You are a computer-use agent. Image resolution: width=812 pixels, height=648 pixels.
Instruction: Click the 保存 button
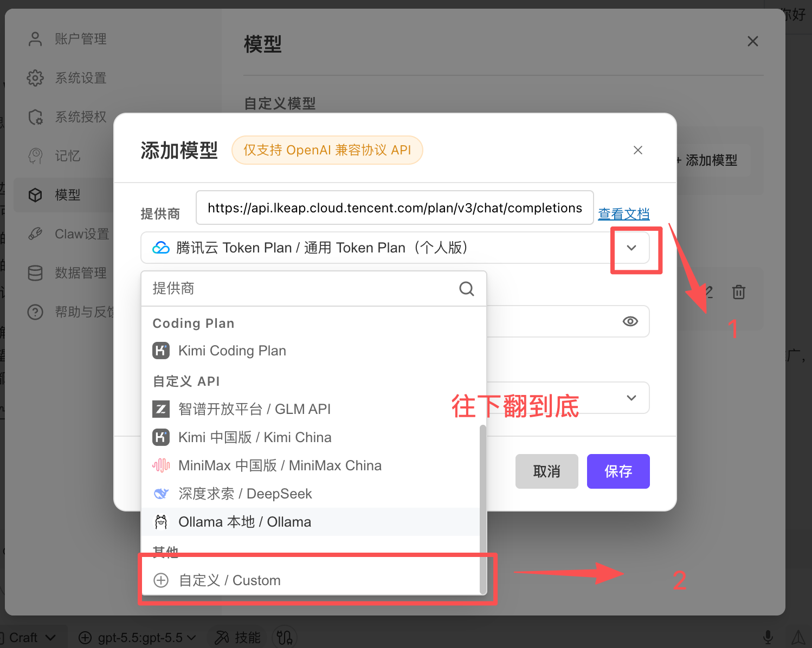click(x=618, y=471)
